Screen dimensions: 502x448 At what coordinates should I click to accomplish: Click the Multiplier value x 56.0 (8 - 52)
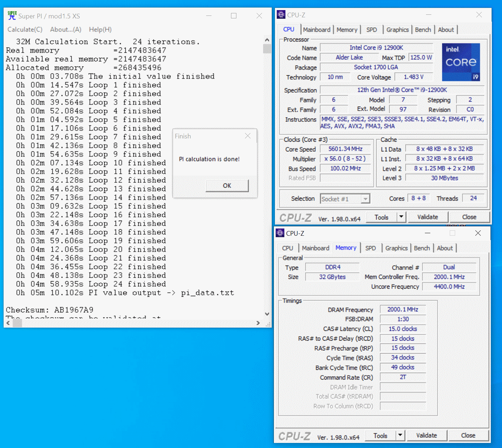tap(345, 159)
